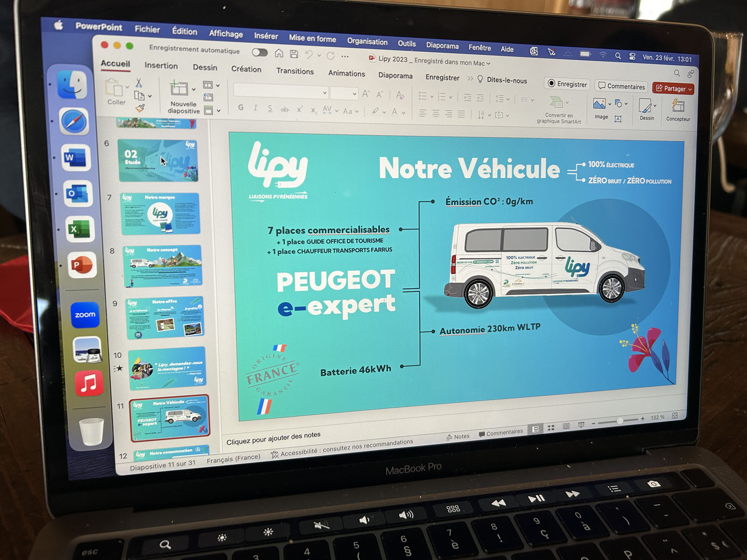Switch to the Transitions tab
This screenshot has height=560, width=747.
(295, 71)
